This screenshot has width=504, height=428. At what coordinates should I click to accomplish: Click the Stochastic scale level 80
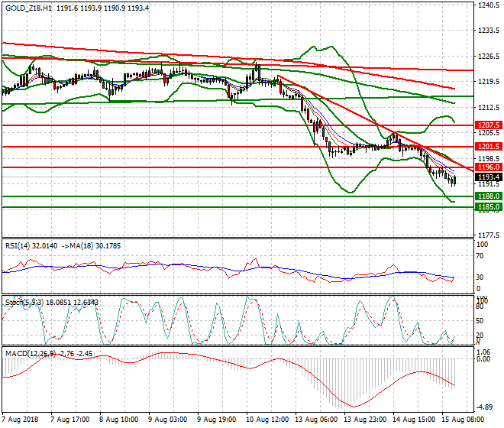480,306
